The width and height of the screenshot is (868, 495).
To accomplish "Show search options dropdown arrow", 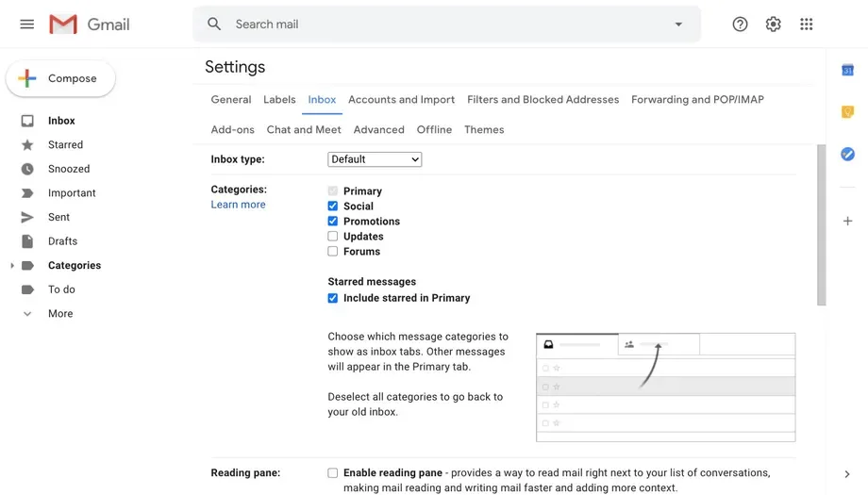I will (x=678, y=25).
